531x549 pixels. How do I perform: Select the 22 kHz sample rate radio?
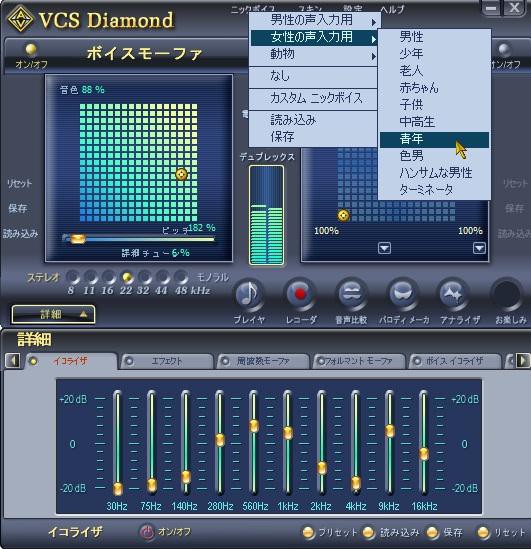point(127,278)
